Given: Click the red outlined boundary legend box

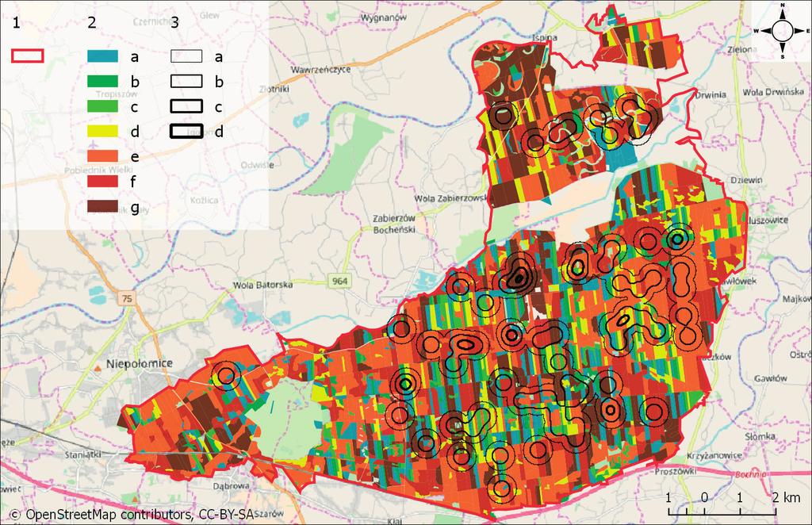Looking at the screenshot, I should tap(27, 56).
